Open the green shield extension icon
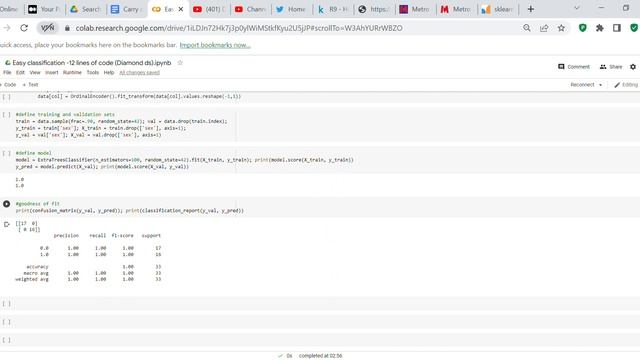640x360 pixels. [582, 28]
